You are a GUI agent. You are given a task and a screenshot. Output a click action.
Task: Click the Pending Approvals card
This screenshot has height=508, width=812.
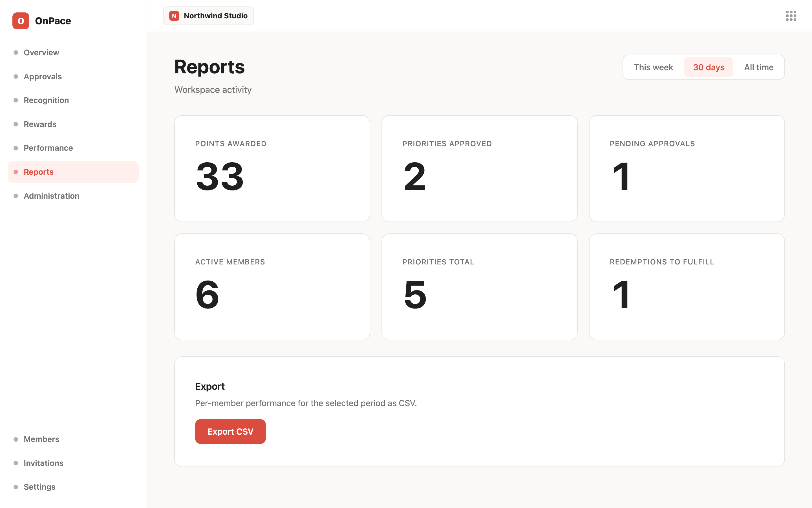click(687, 169)
